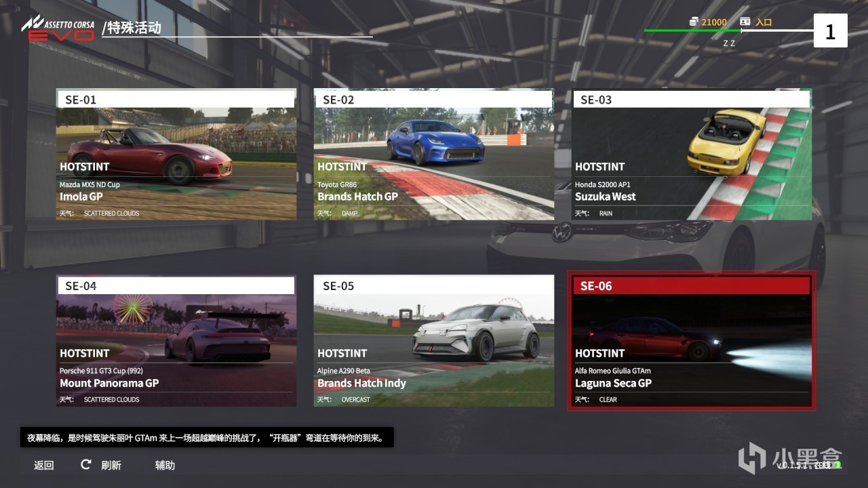Click the Alfa Romeo Giulia GTAm label
The width and height of the screenshot is (868, 488).
point(613,371)
